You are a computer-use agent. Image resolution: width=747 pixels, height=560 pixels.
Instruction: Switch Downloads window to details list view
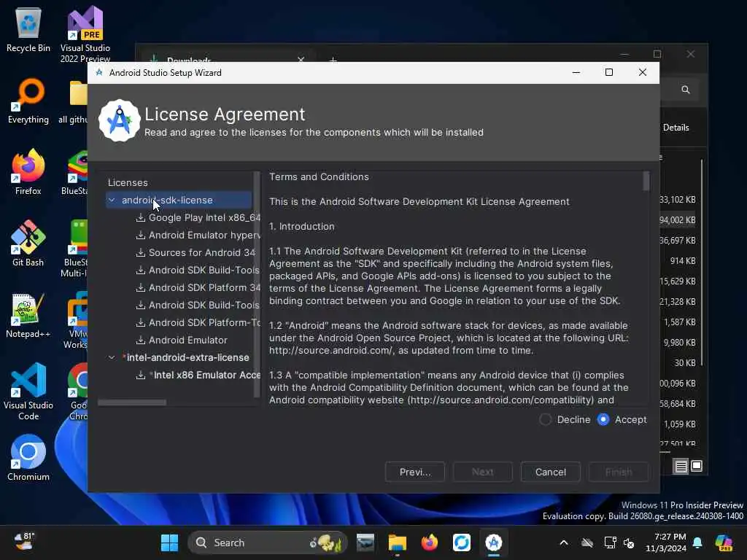point(681,466)
